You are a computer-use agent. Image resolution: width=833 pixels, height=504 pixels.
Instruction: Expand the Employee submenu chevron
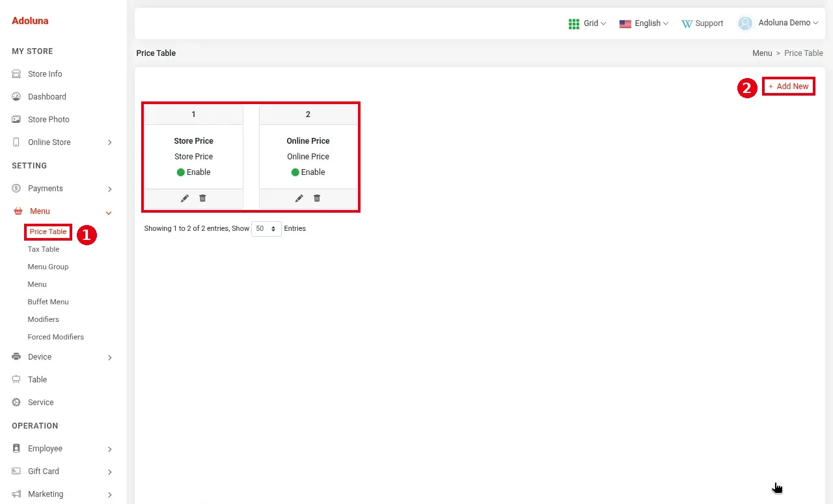109,449
